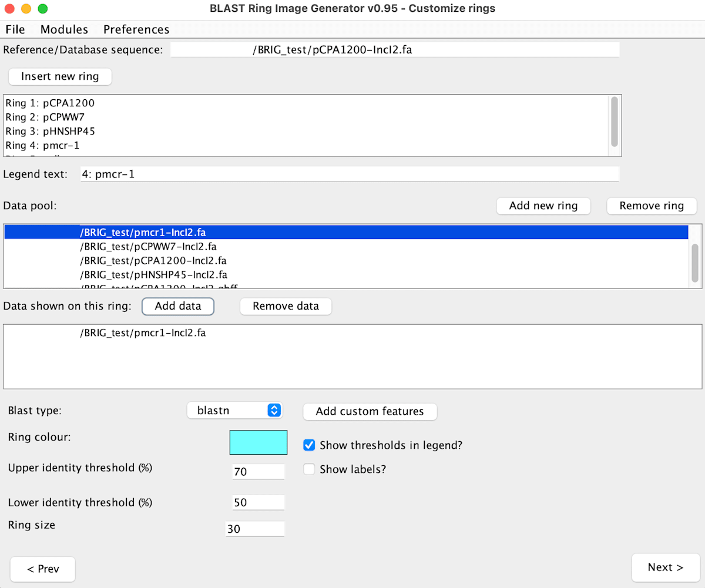Image resolution: width=705 pixels, height=588 pixels.
Task: Enable the Show labels checkbox
Action: (x=310, y=469)
